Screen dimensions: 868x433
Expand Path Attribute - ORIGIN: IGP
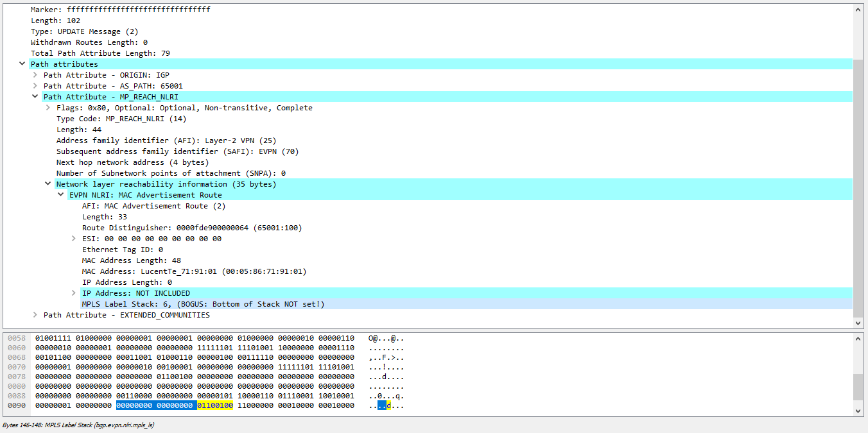pos(35,75)
